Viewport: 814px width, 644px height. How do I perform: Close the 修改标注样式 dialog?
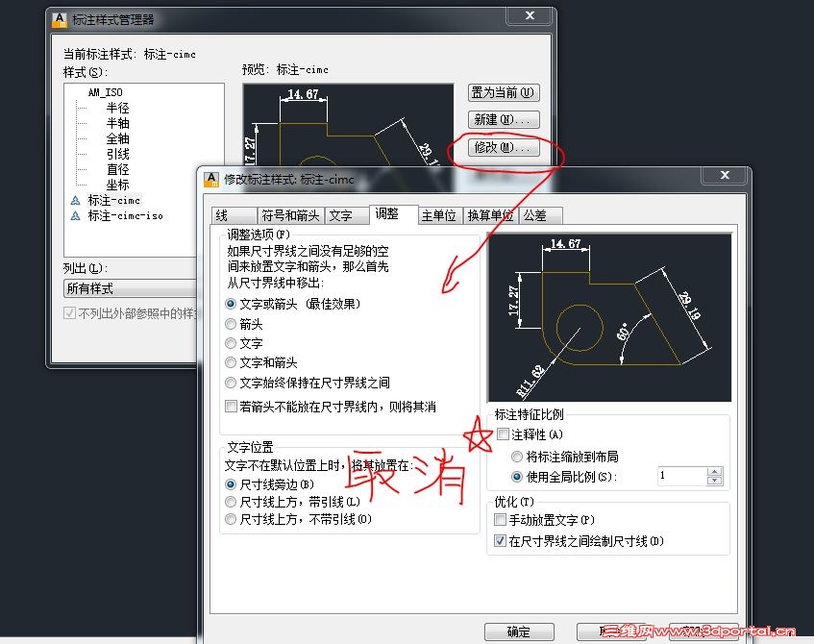point(725,175)
